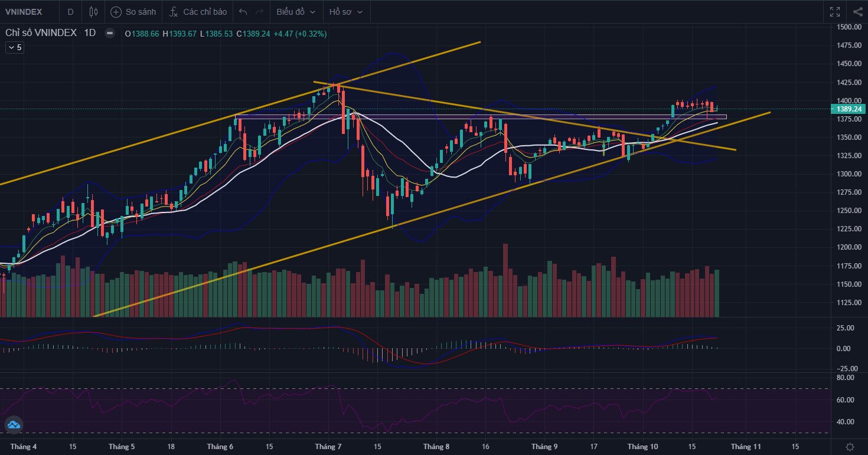The height and width of the screenshot is (455, 868).
Task: Click the Tháng 10 time axis label
Action: (642, 447)
